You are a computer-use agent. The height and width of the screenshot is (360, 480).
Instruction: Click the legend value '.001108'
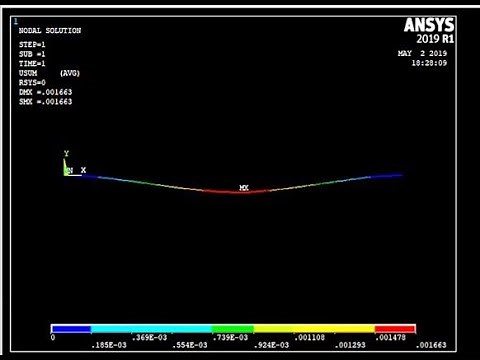(x=309, y=337)
